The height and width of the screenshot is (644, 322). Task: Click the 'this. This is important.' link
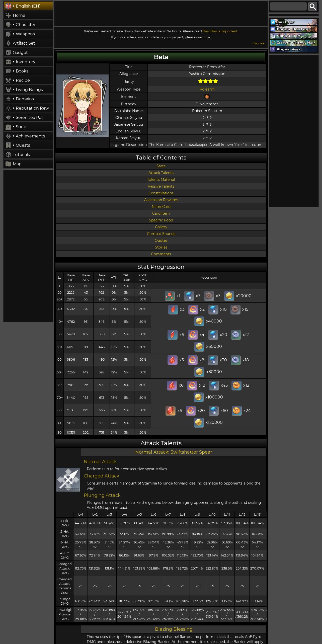(x=220, y=31)
